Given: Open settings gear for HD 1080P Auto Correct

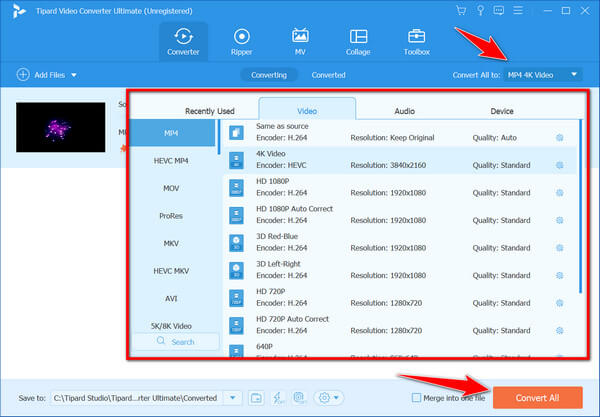Looking at the screenshot, I should [559, 220].
